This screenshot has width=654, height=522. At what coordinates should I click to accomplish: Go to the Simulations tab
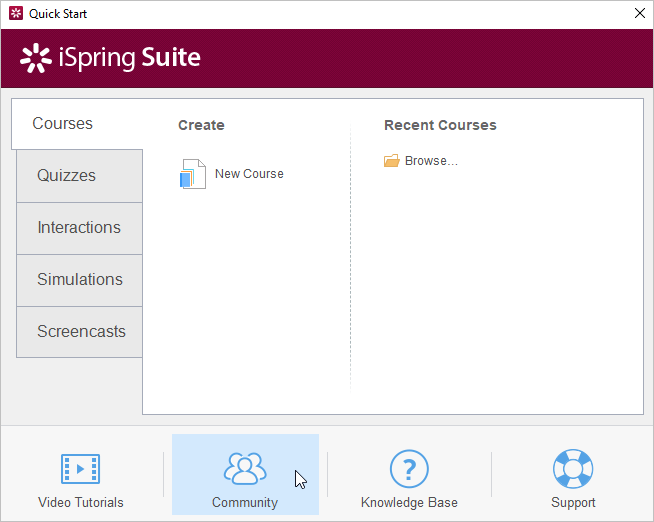click(x=80, y=280)
